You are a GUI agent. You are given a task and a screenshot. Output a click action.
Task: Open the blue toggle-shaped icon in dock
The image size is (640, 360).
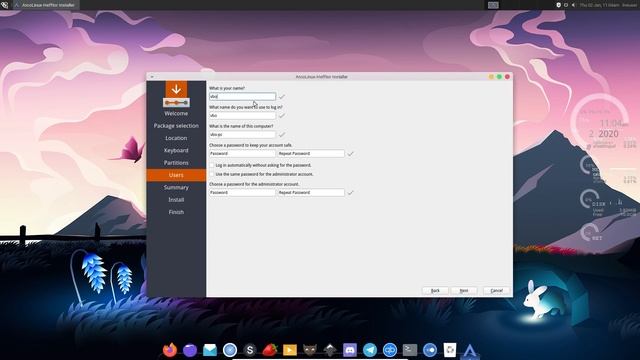(430, 350)
